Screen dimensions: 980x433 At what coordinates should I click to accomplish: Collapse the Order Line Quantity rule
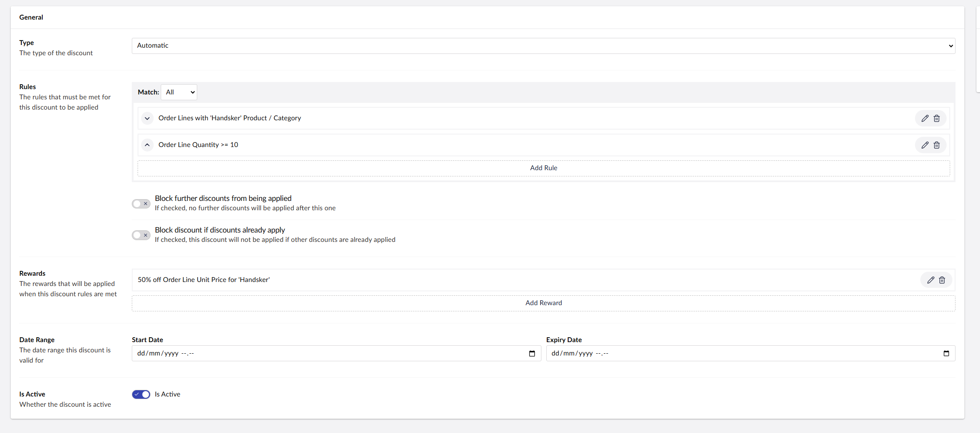coord(147,145)
